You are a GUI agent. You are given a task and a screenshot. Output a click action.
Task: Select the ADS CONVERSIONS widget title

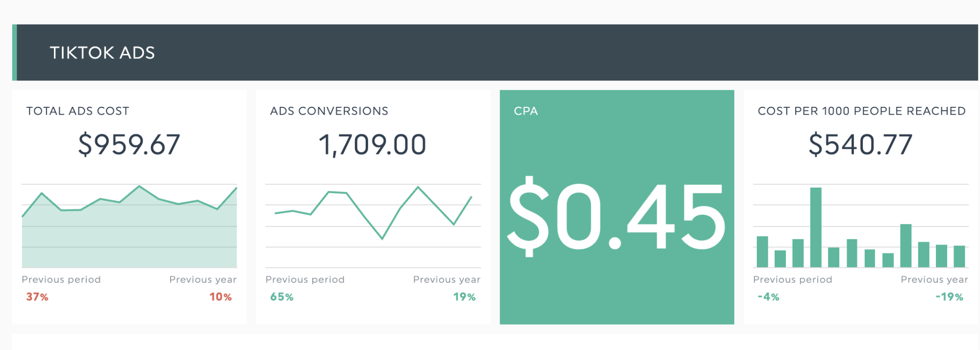(x=329, y=111)
